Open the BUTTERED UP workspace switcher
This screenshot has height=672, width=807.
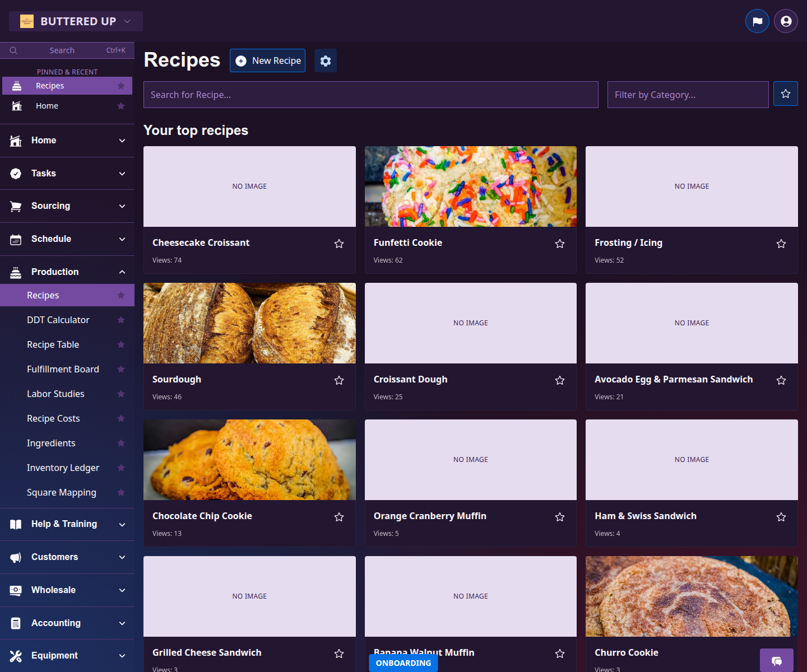76,21
